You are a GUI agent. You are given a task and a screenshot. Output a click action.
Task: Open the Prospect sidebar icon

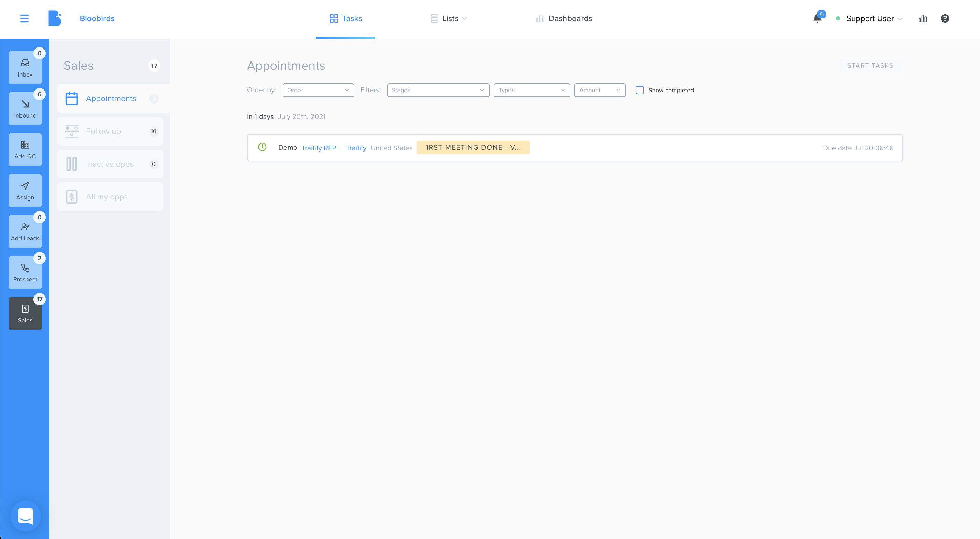click(x=25, y=273)
